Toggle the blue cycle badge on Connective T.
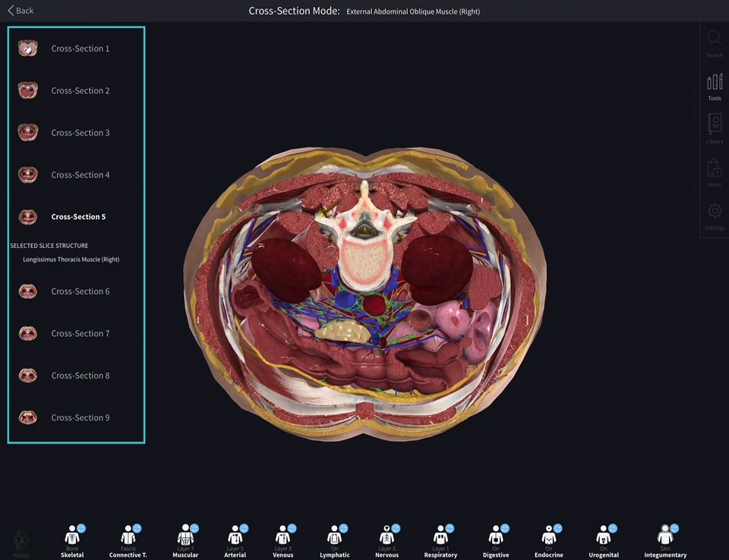 coord(137,528)
